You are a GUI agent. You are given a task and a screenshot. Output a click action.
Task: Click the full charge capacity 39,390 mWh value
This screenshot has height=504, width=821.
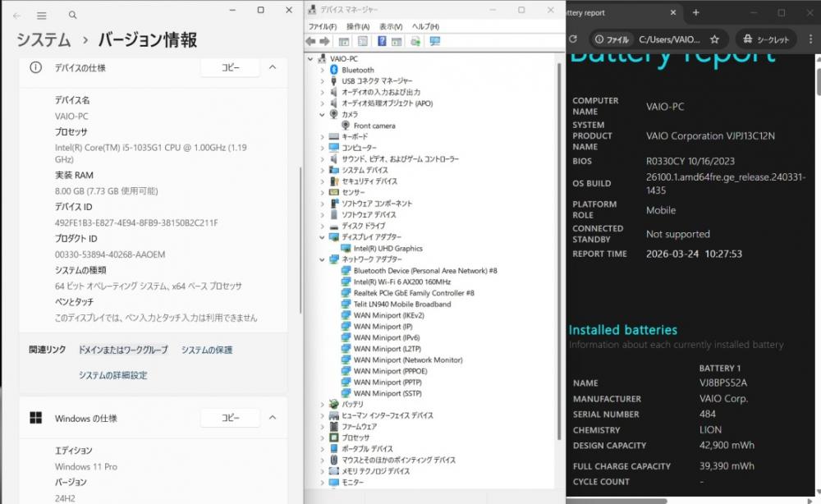[x=727, y=465]
